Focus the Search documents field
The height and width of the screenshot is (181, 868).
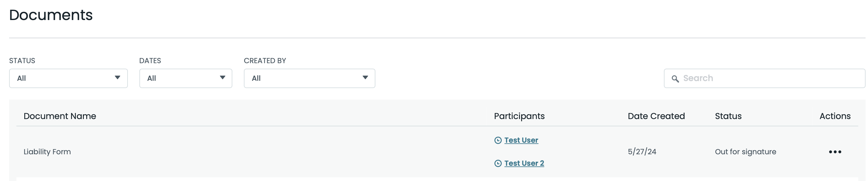click(x=768, y=78)
